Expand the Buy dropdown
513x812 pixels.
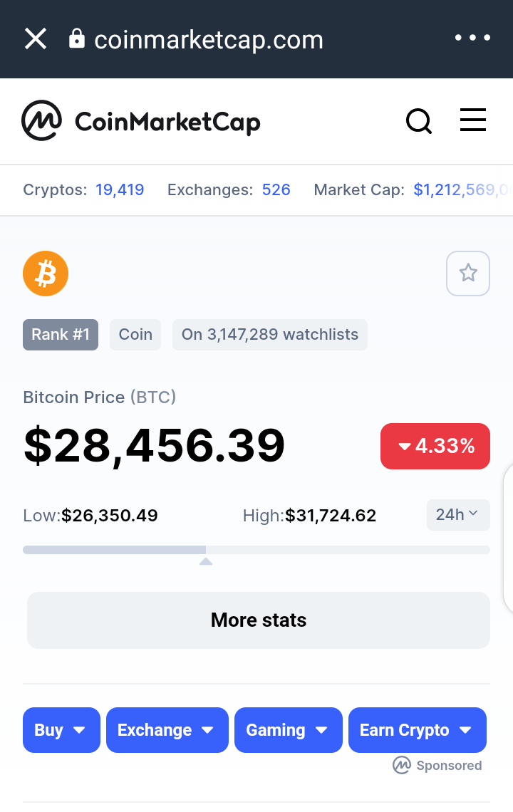[x=61, y=730]
